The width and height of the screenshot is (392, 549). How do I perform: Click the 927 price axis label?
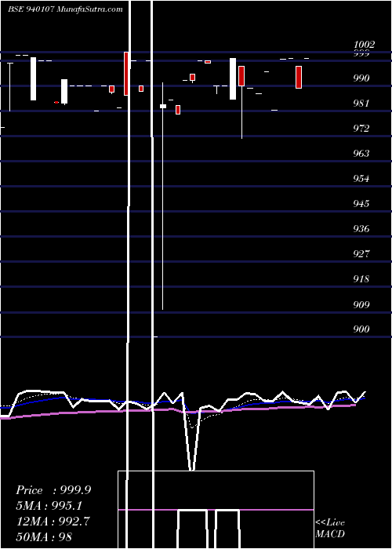[x=361, y=254]
